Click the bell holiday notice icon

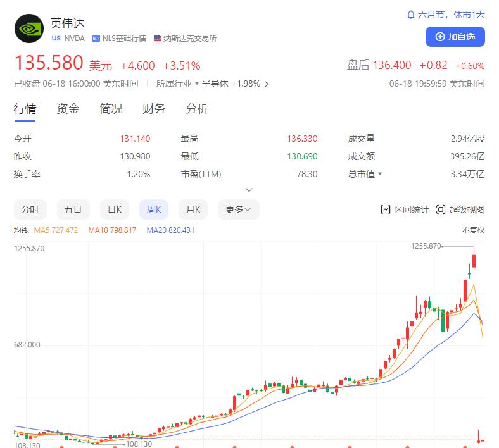tap(410, 15)
